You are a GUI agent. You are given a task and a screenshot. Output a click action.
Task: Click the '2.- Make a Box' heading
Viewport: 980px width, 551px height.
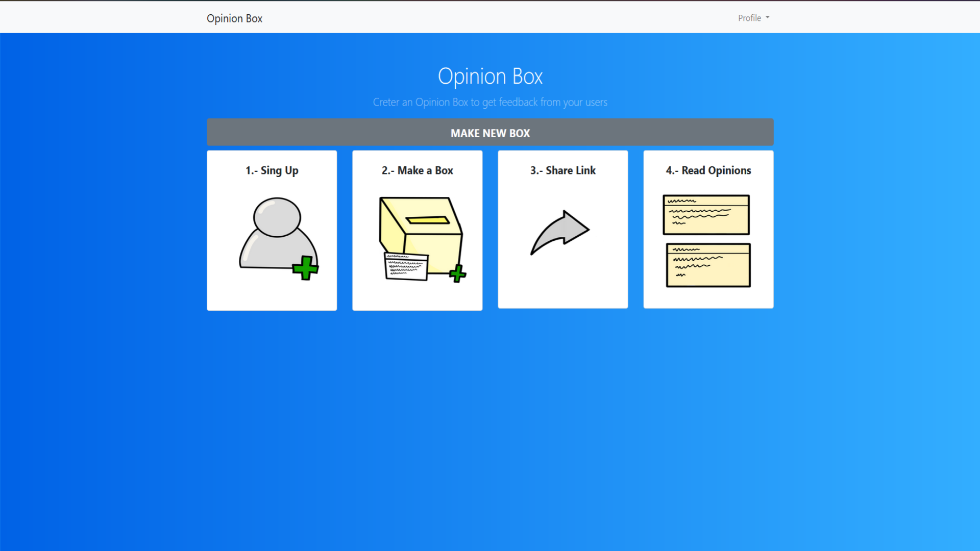417,170
